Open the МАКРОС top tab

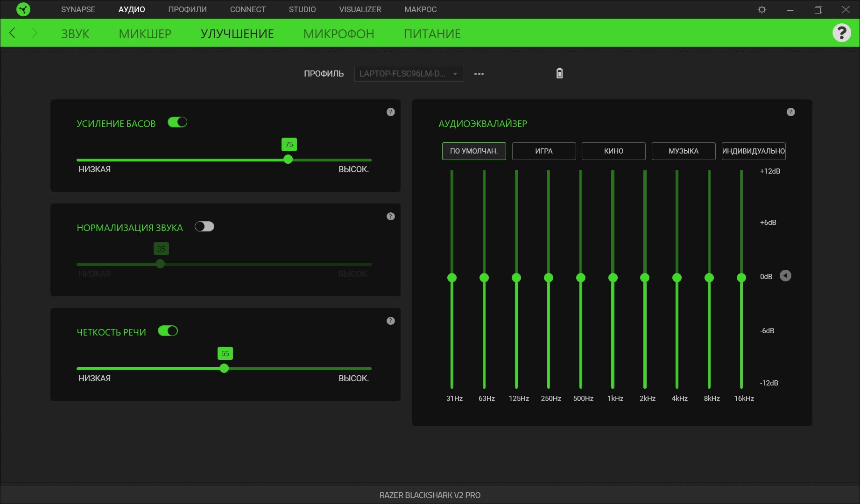coord(420,9)
